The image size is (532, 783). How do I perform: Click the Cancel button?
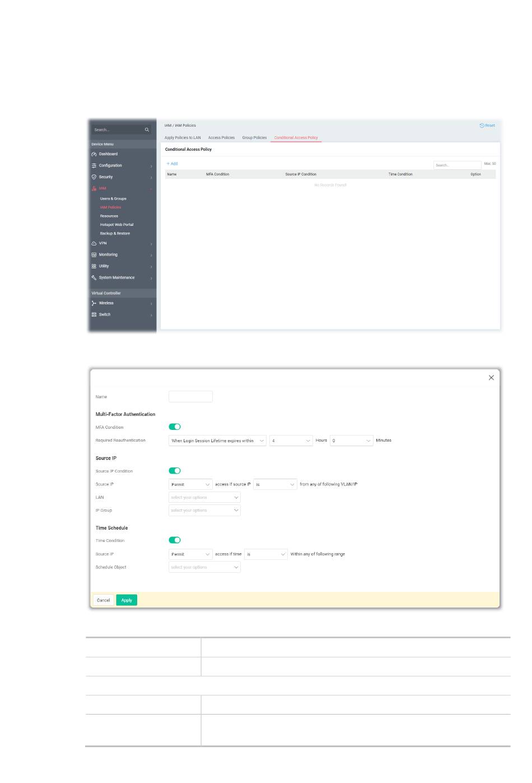(104, 600)
